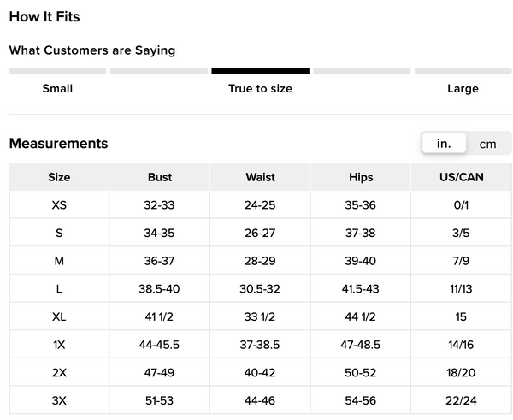Switch measurements to inches
513x420 pixels.
pos(444,144)
